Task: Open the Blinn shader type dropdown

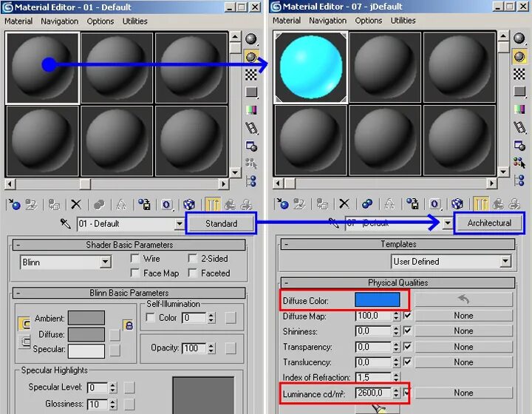Action: [106, 262]
